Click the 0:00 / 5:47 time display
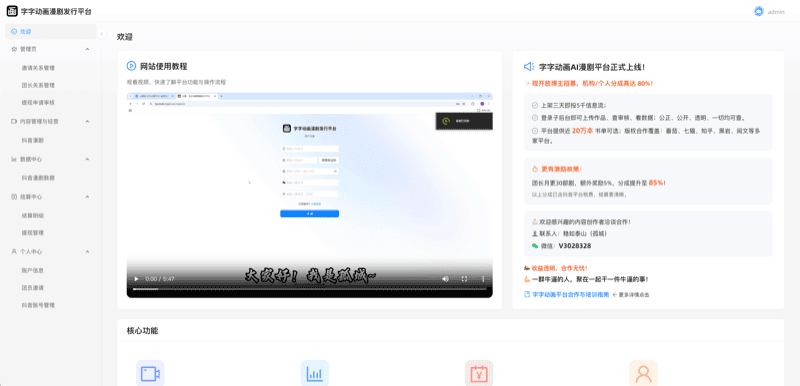Screen dimensions: 800x386 160,279
